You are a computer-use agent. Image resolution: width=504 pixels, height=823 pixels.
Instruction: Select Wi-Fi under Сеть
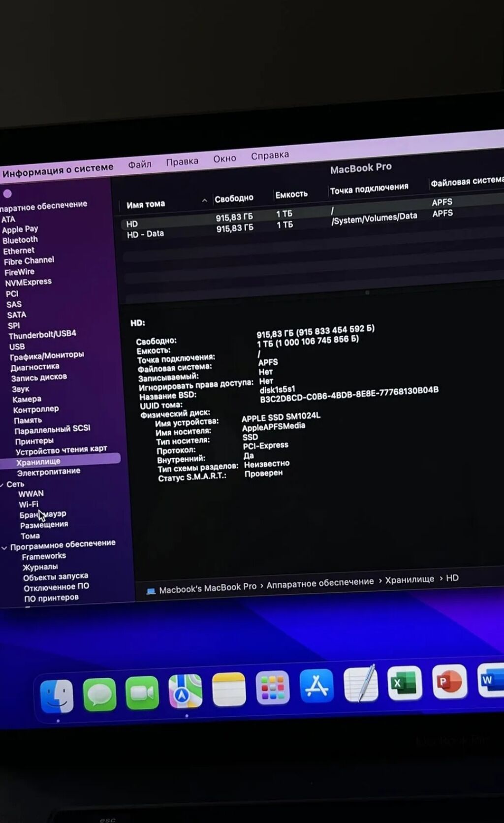[x=29, y=505]
